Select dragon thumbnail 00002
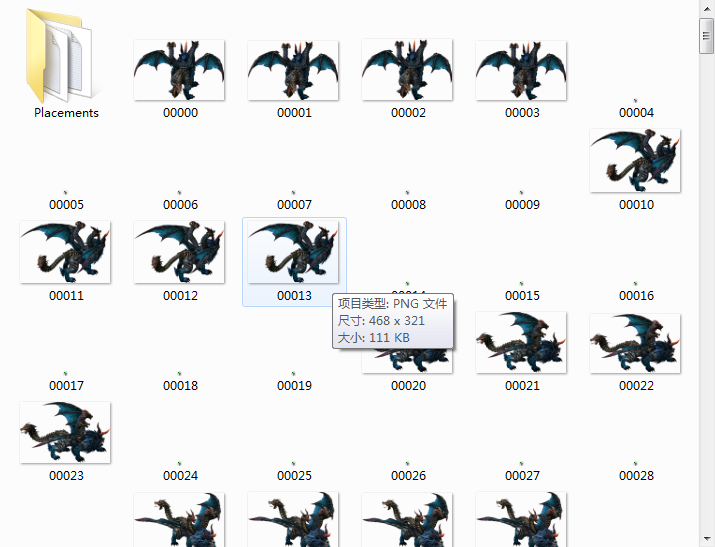 [x=407, y=70]
